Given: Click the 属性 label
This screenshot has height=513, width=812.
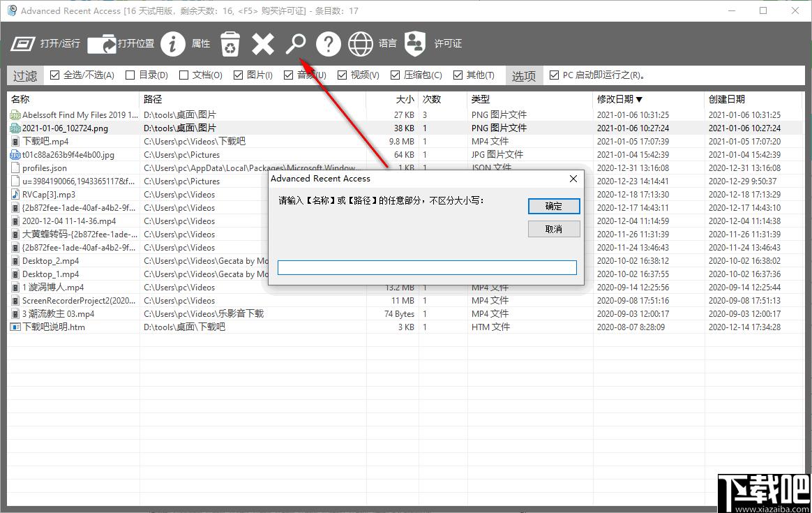Looking at the screenshot, I should pyautogui.click(x=201, y=43).
